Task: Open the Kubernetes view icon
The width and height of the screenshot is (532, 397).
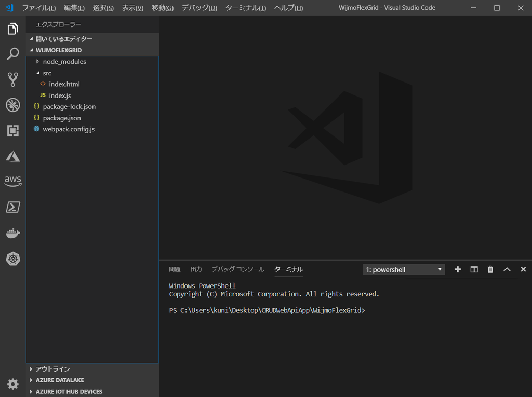Action: tap(13, 258)
